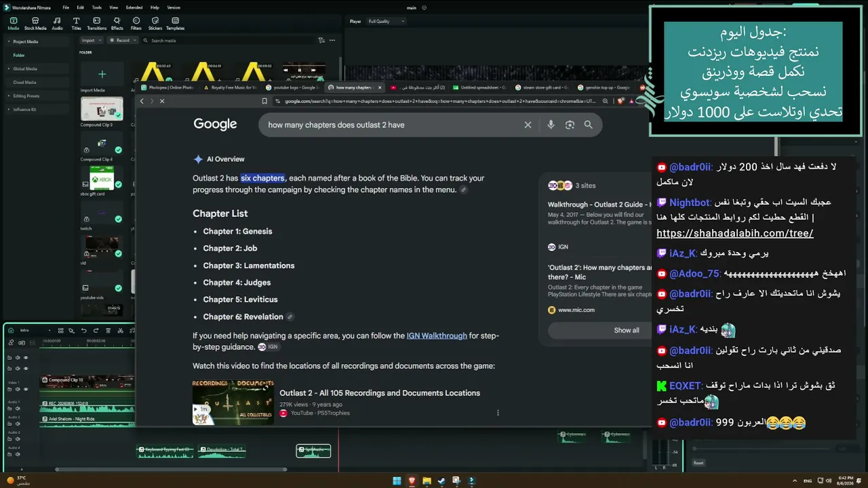Open the Filters tab in Filmora
868x488 pixels.
click(136, 24)
